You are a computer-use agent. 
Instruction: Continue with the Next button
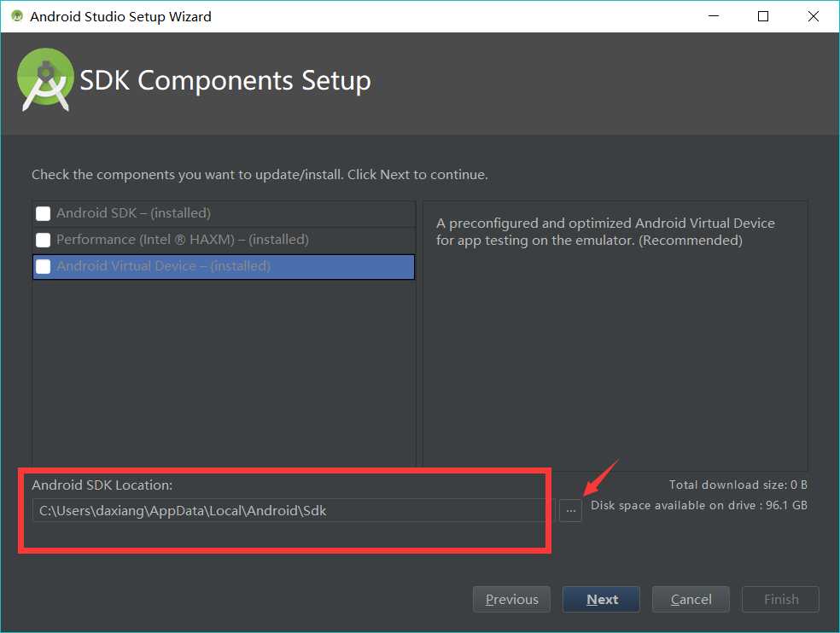click(601, 599)
